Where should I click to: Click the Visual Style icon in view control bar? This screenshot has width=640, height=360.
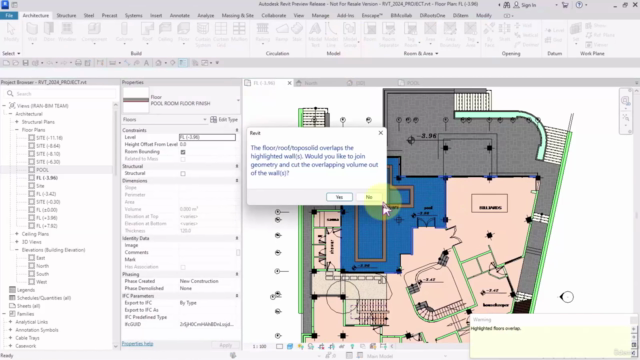pyautogui.click(x=290, y=346)
